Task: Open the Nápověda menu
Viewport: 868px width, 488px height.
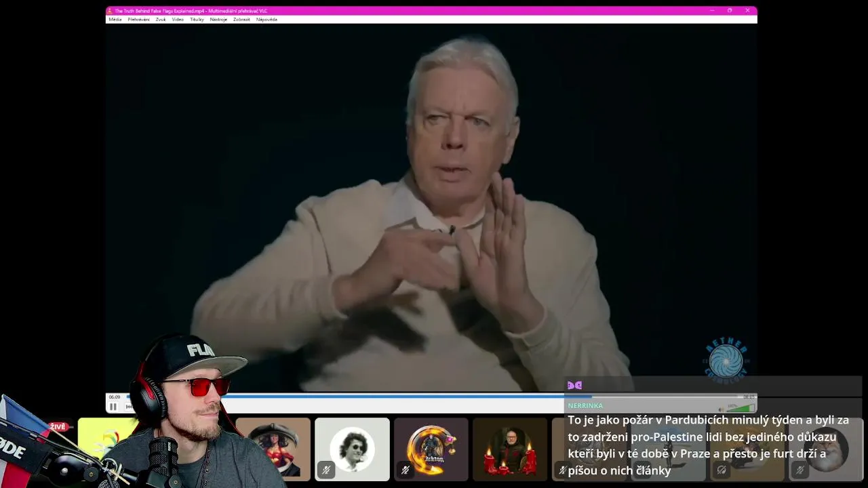Action: coord(267,20)
